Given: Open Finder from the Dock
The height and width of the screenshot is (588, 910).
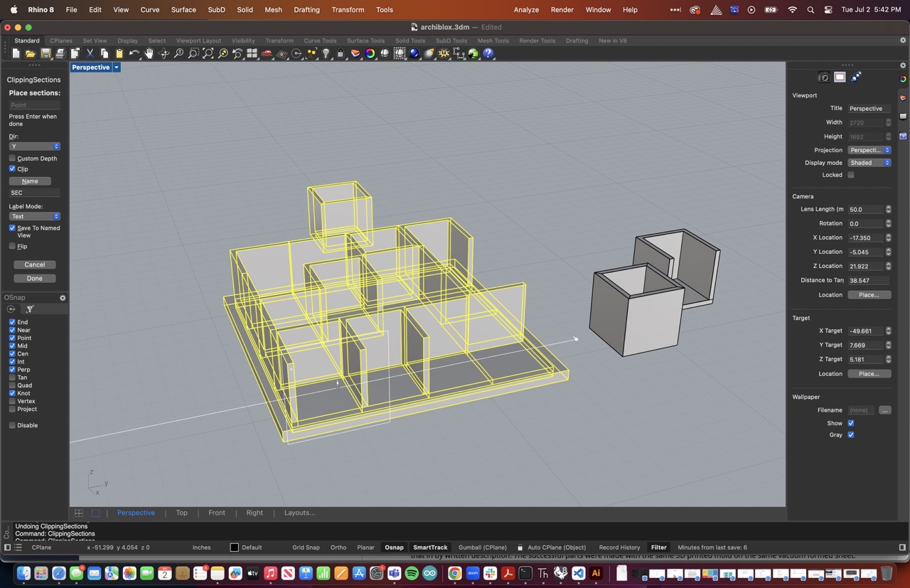Looking at the screenshot, I should (23, 573).
